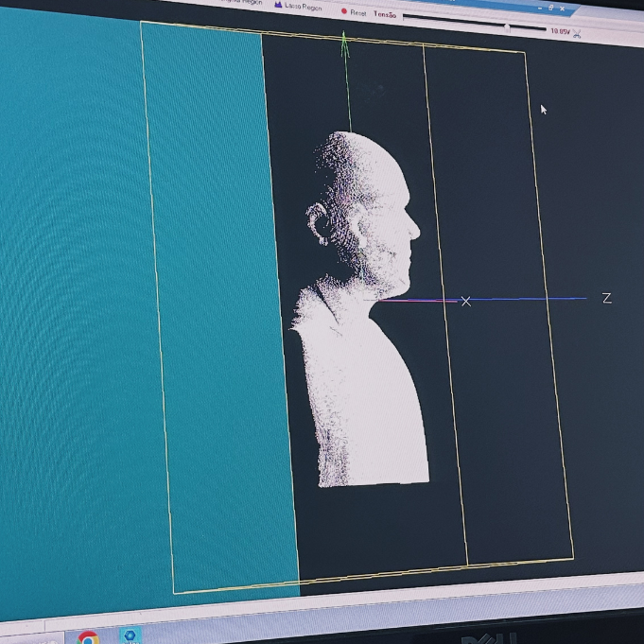This screenshot has height=644, width=644.
Task: Click the X axis marker
Action: pyautogui.click(x=465, y=301)
